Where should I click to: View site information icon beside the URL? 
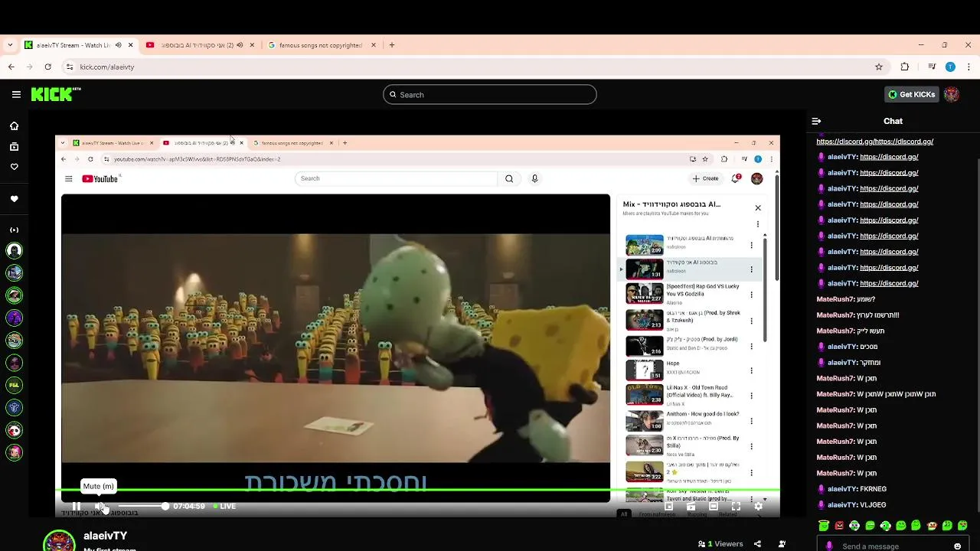click(x=70, y=67)
